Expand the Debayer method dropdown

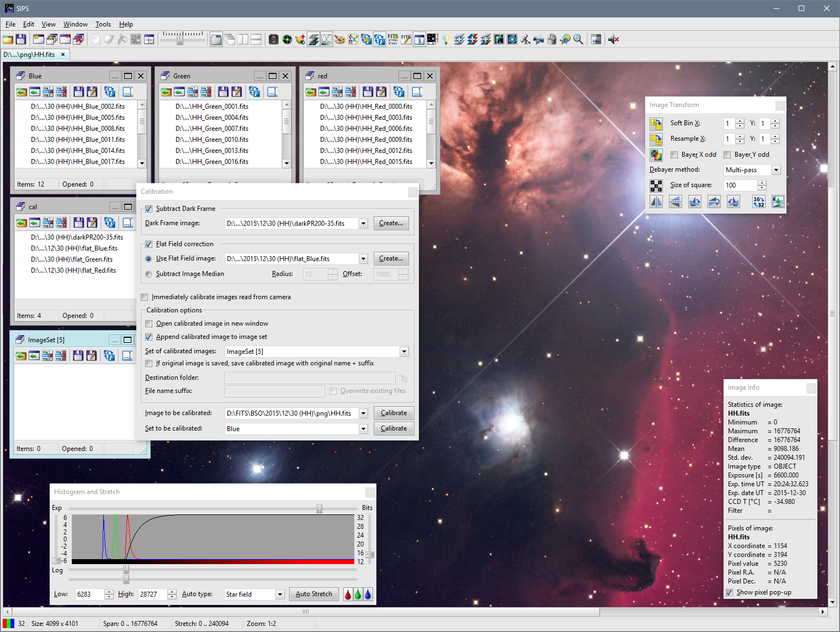(776, 170)
